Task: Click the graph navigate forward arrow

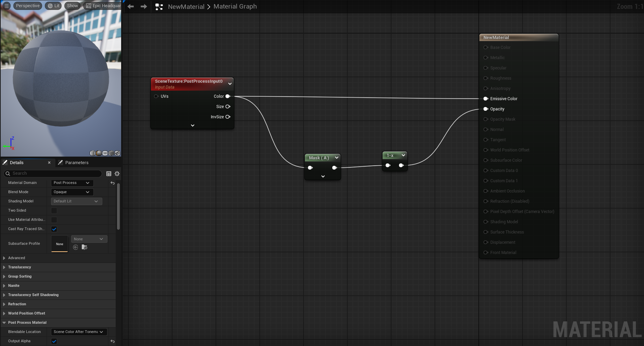Action: pos(144,6)
